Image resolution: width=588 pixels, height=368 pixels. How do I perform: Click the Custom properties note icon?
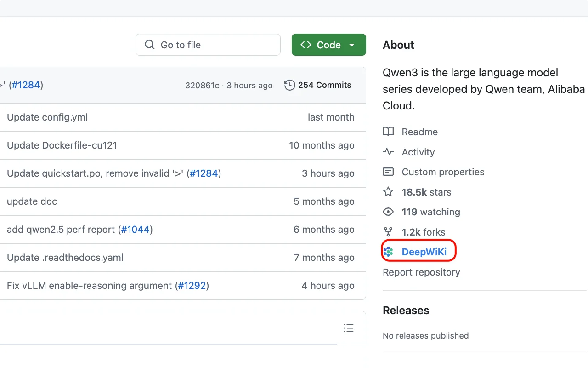coord(388,172)
